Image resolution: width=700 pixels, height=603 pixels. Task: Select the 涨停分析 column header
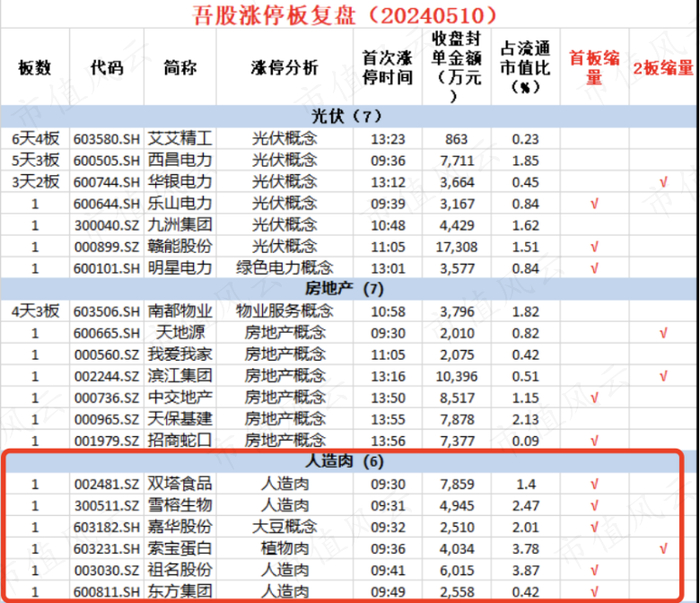click(284, 68)
